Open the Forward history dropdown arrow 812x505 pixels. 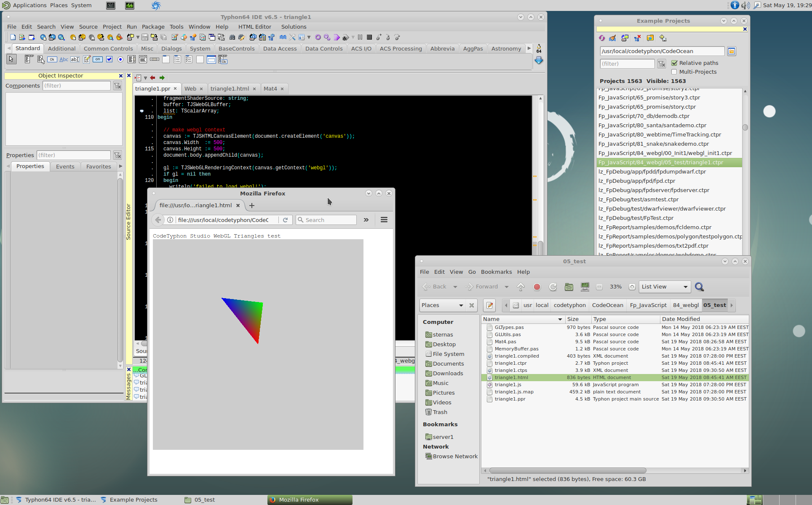coord(507,287)
